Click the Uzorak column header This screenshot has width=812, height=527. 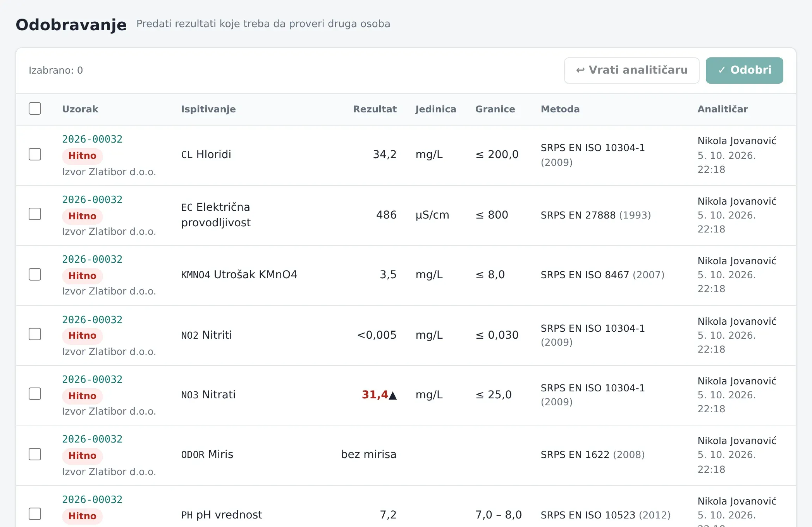[80, 109]
